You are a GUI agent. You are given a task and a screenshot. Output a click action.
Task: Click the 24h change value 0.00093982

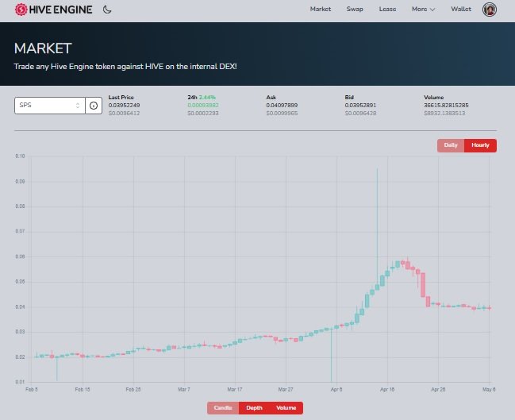(x=203, y=105)
